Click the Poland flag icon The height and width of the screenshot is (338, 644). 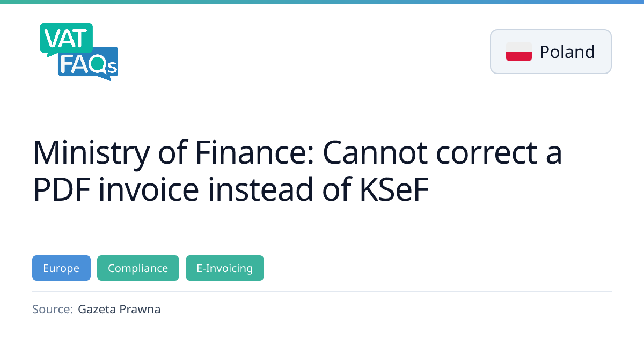[x=518, y=52]
